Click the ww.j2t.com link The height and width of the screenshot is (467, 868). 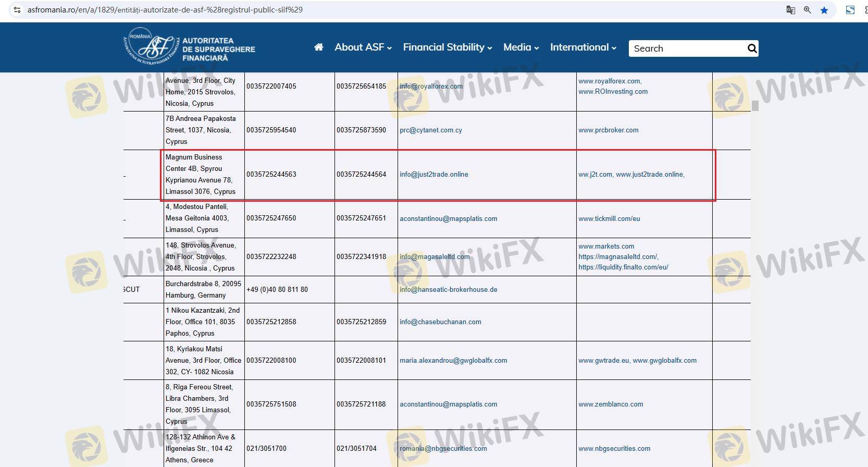(x=596, y=175)
